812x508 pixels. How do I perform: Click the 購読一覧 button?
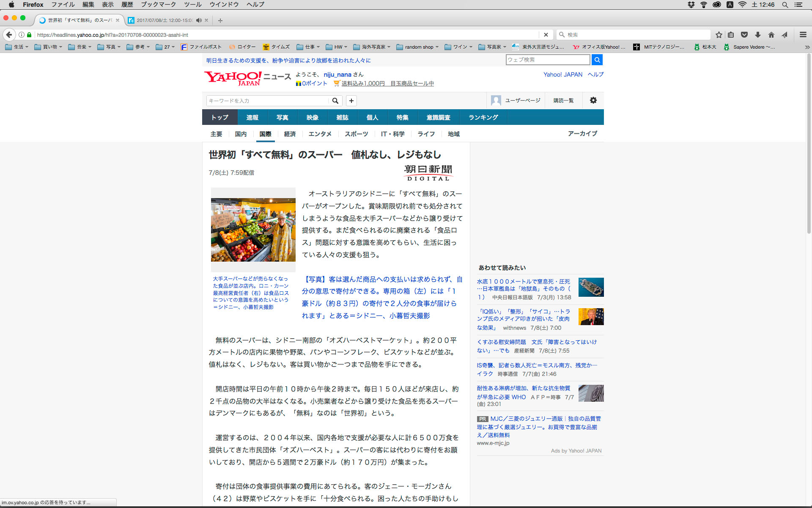[x=563, y=100]
